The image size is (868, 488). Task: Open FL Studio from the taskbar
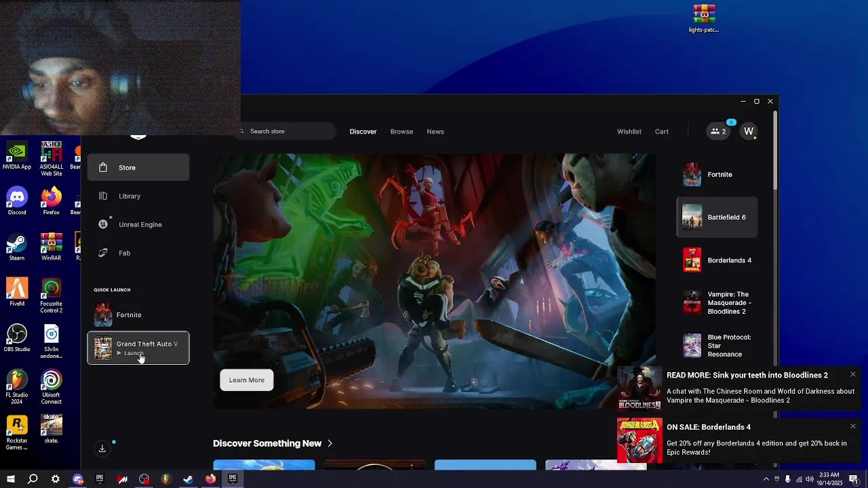(166, 479)
